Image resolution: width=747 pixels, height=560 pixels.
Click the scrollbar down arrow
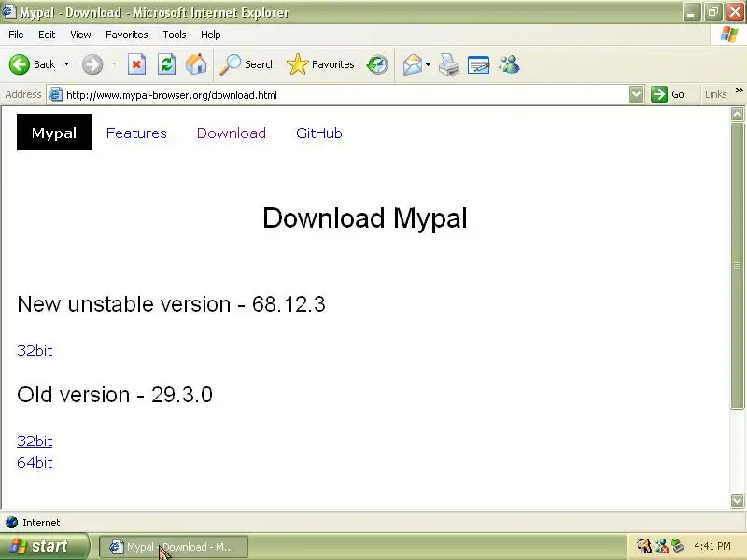point(737,500)
